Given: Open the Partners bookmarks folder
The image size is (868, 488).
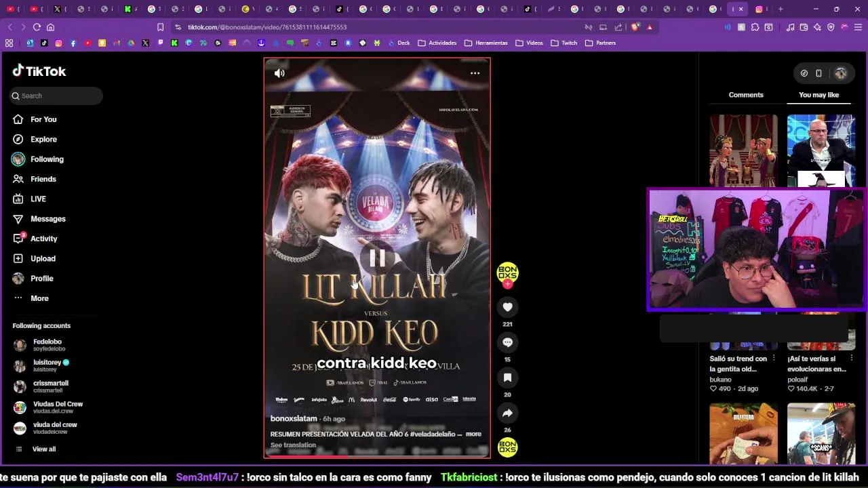Looking at the screenshot, I should click(601, 43).
